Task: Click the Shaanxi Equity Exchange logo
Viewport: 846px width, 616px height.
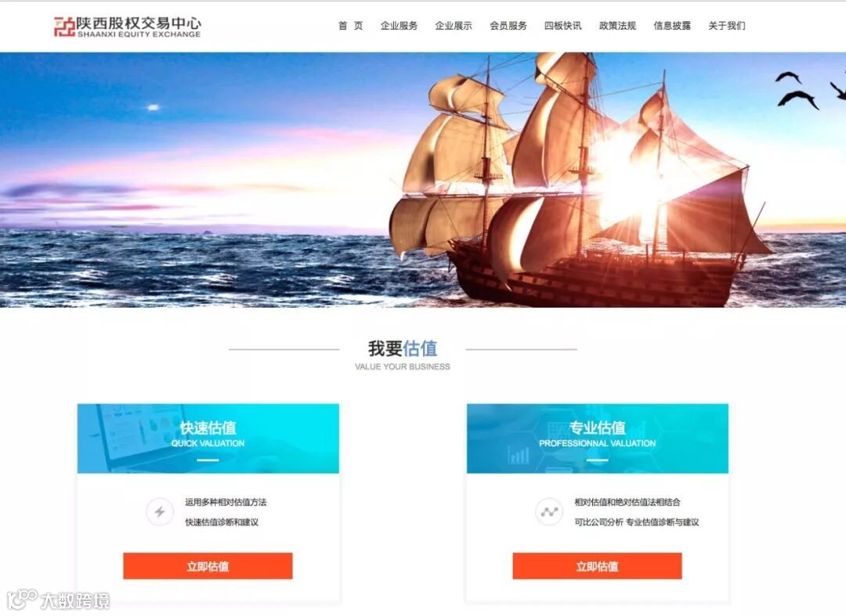Action: click(128, 27)
